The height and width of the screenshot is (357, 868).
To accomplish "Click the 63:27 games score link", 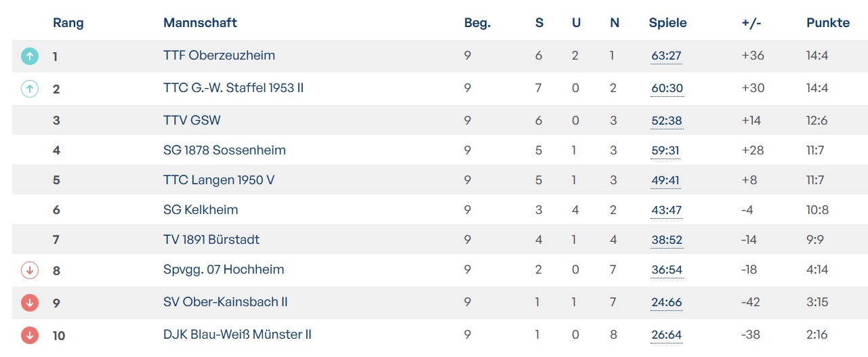I will (666, 56).
